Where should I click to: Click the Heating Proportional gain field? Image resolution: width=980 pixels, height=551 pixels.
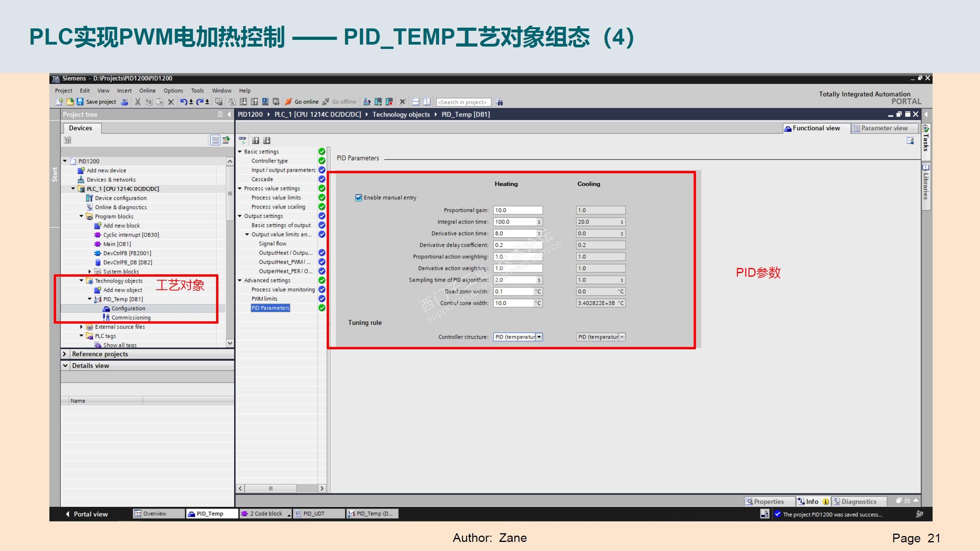[517, 210]
